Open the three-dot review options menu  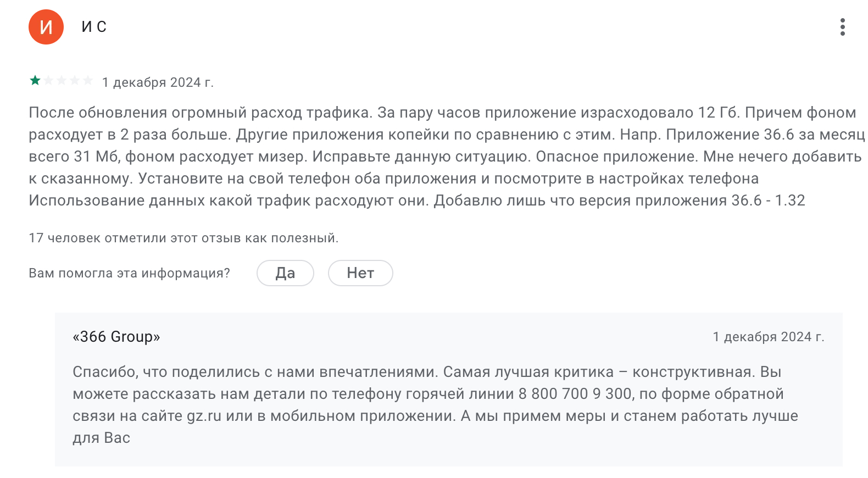coord(842,27)
